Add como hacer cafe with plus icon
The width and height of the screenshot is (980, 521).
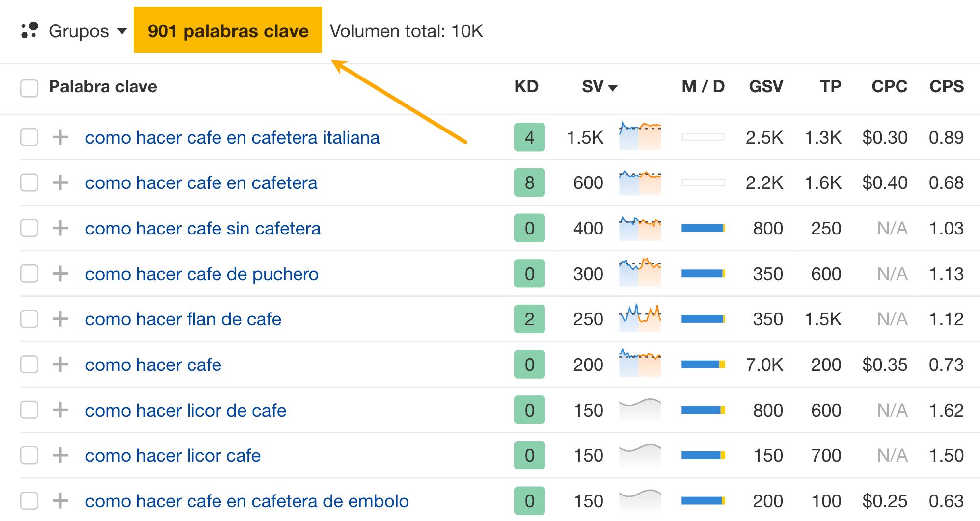click(x=60, y=365)
